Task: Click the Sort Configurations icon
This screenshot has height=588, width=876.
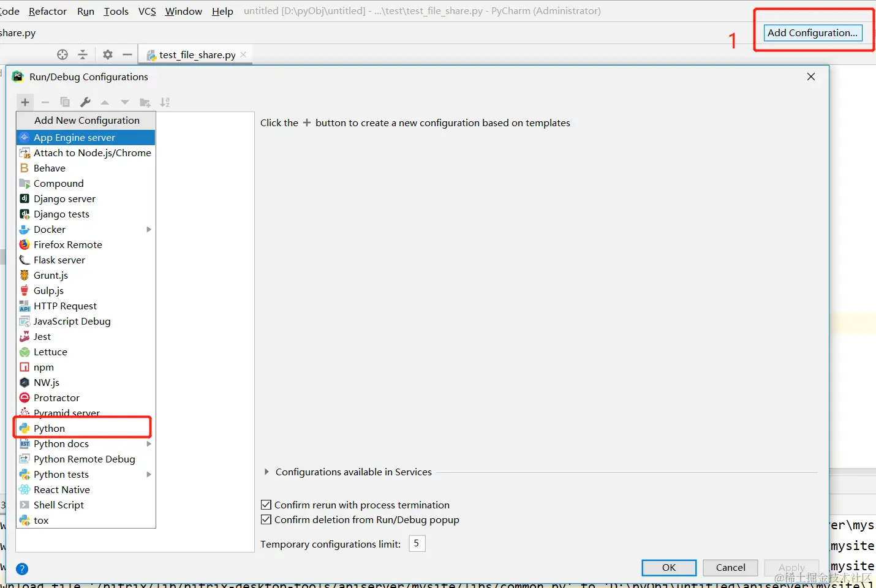Action: pyautogui.click(x=165, y=102)
